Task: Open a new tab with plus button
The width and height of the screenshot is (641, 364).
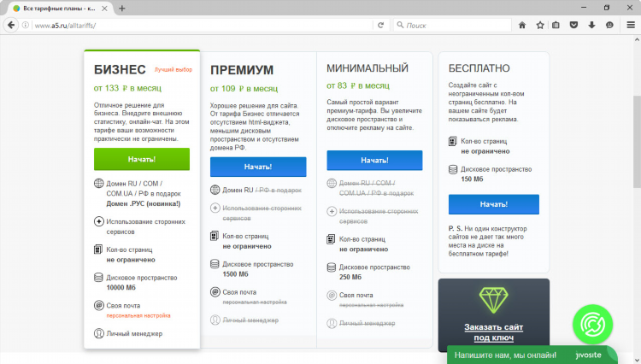Action: point(122,9)
